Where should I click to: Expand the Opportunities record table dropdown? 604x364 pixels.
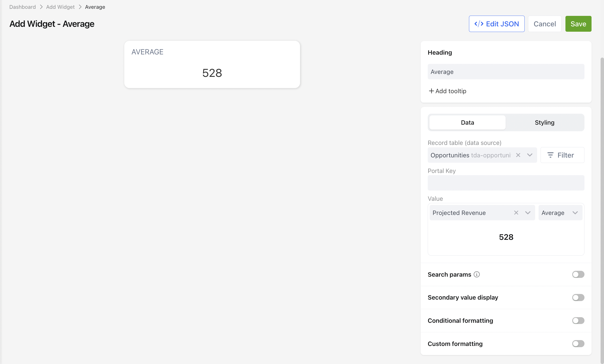[x=530, y=155]
